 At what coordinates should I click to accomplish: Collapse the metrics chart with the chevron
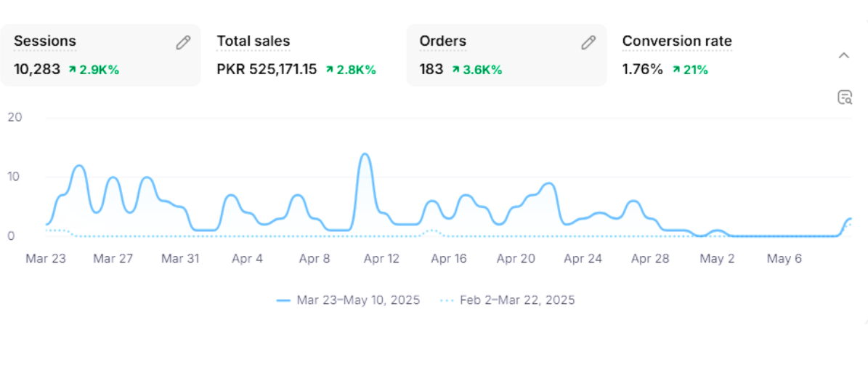(844, 55)
